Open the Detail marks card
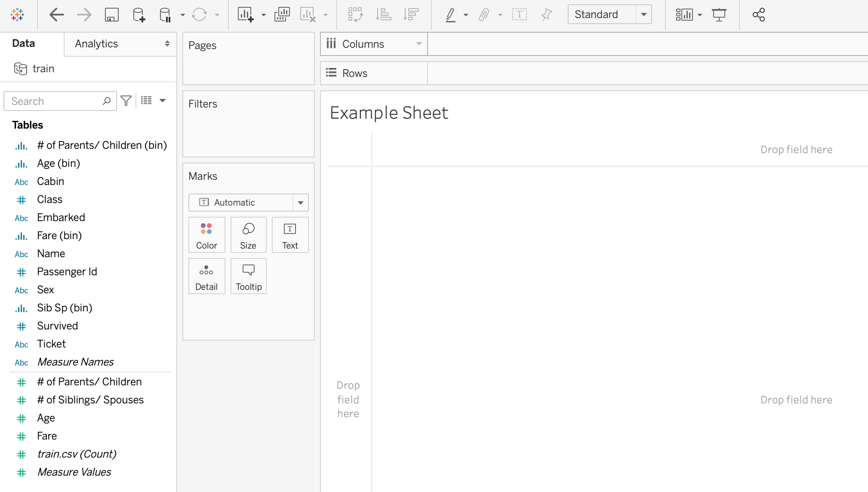Screen dimensions: 868x492 tap(206, 276)
